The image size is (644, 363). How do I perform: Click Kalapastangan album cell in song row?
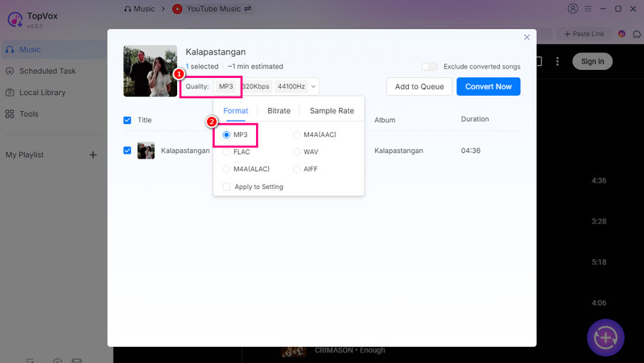(398, 151)
